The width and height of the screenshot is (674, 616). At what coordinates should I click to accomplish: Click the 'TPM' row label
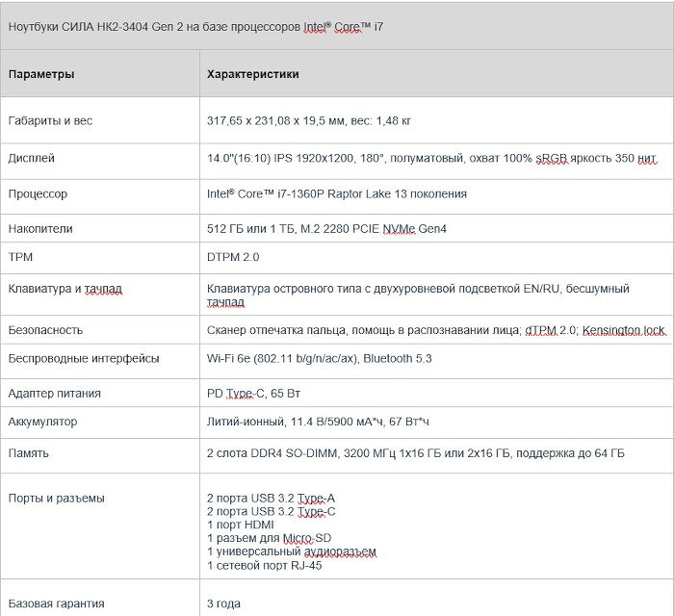click(20, 257)
